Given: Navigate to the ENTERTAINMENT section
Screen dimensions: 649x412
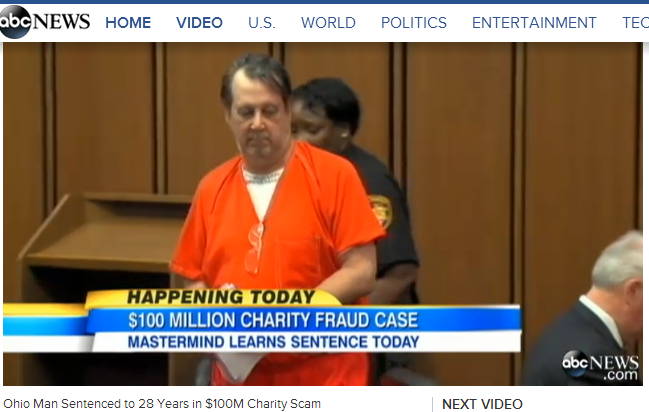Looking at the screenshot, I should [534, 23].
